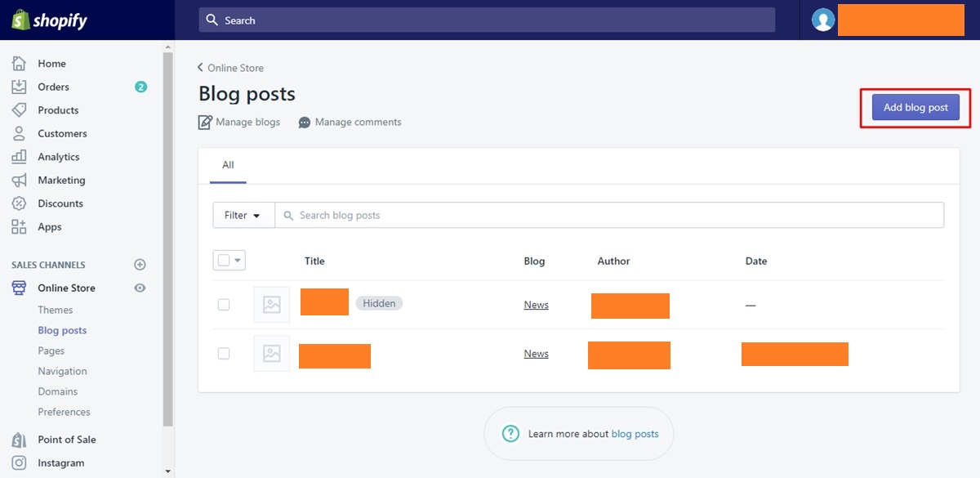Tick the select-all checkbox in table header

point(224,261)
